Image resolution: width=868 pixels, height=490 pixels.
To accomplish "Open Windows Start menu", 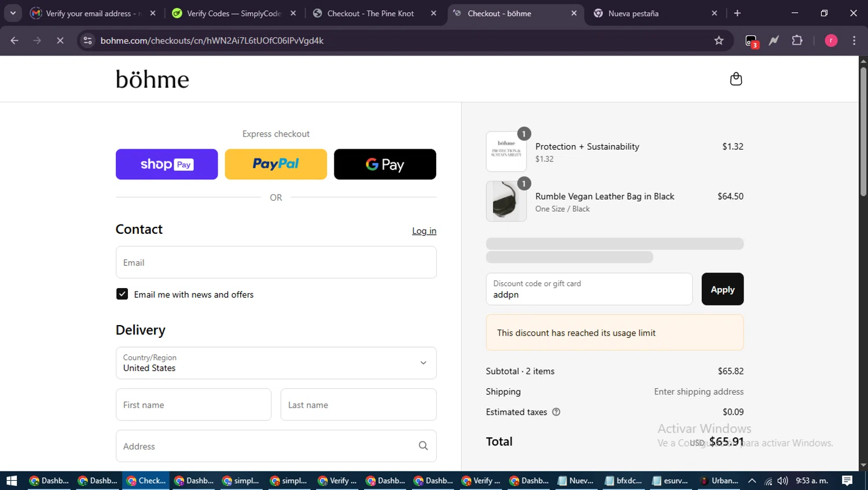I will 12,481.
